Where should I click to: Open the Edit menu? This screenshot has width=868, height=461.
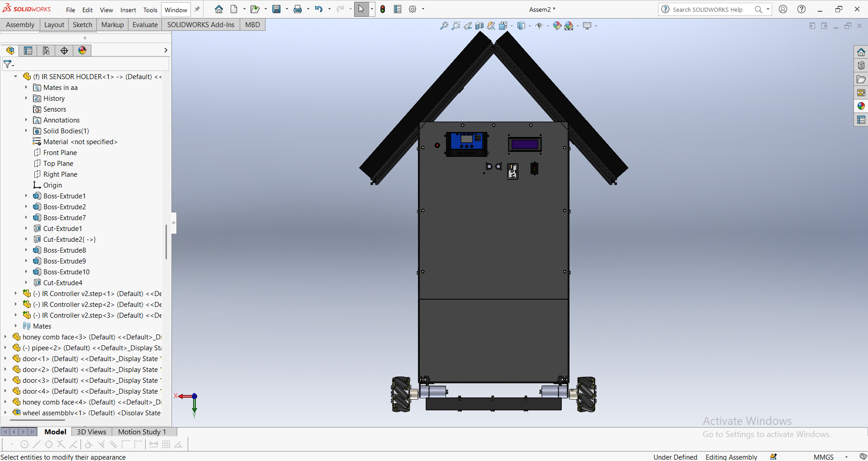pos(87,10)
